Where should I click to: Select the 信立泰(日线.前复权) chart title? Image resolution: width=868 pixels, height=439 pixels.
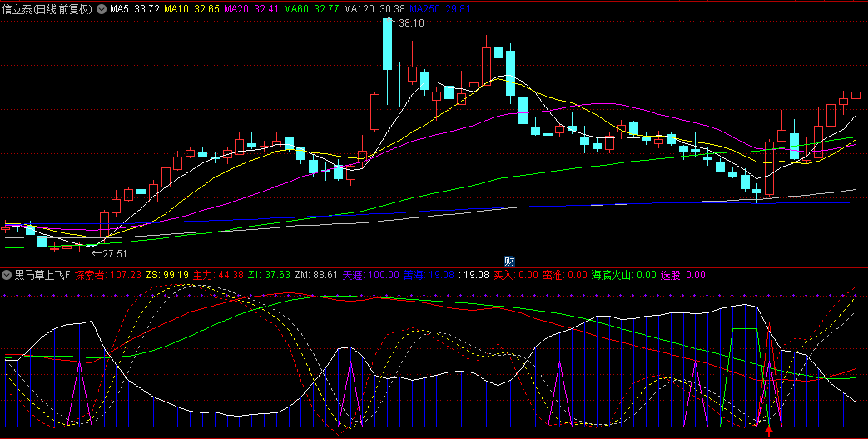point(48,10)
